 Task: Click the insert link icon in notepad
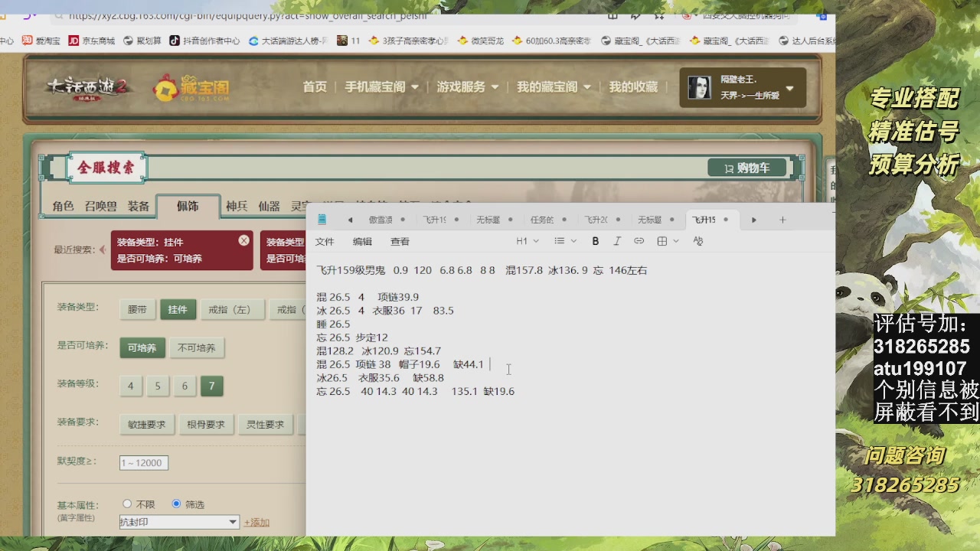pos(639,241)
